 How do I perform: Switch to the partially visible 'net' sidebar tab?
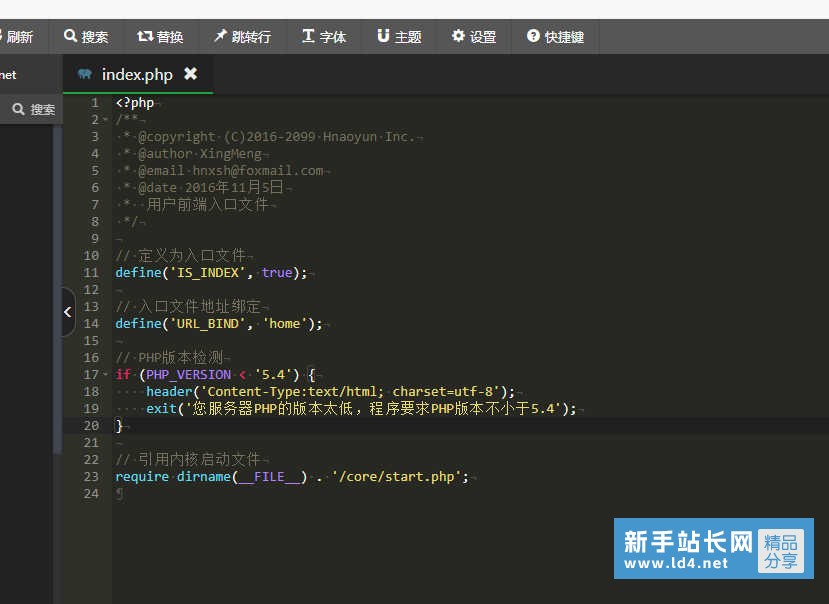[x=9, y=75]
